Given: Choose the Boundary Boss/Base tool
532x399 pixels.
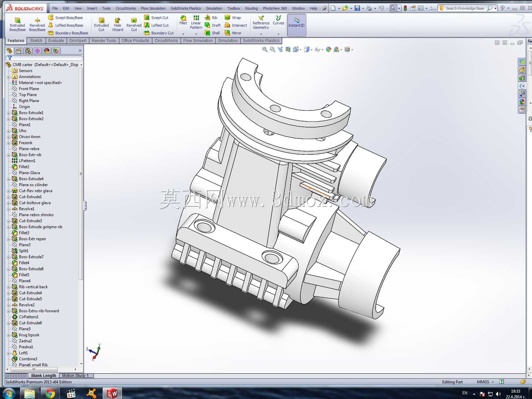Looking at the screenshot, I should click(68, 33).
